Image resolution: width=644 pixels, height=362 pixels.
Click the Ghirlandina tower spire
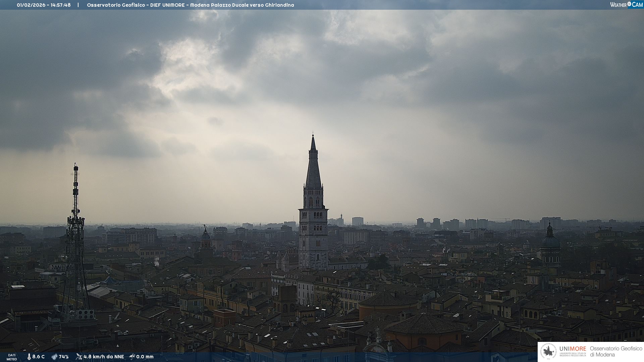click(313, 168)
